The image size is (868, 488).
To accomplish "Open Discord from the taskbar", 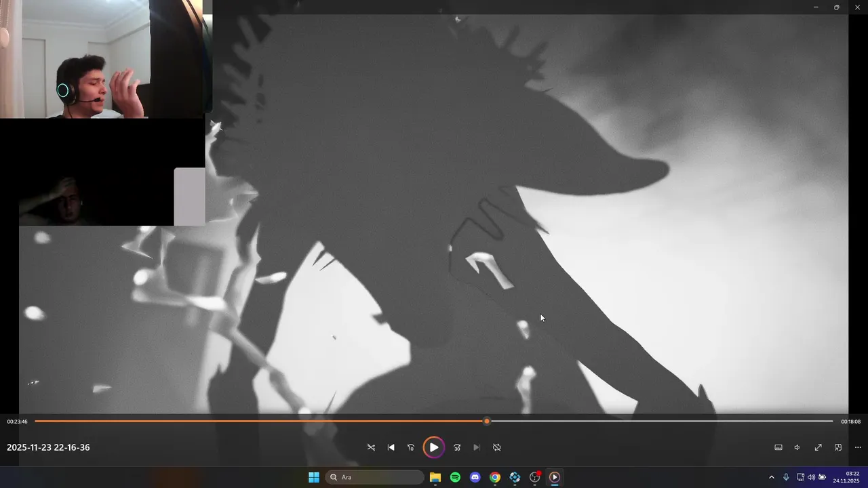I will pyautogui.click(x=475, y=477).
